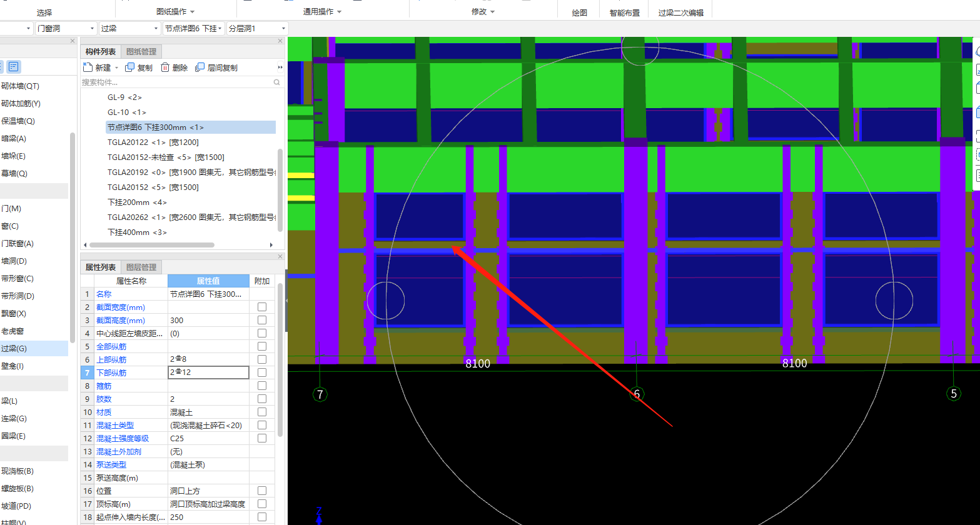Switch to the 图层管理 tab
Viewport: 980px width, 525px height.
pos(141,267)
